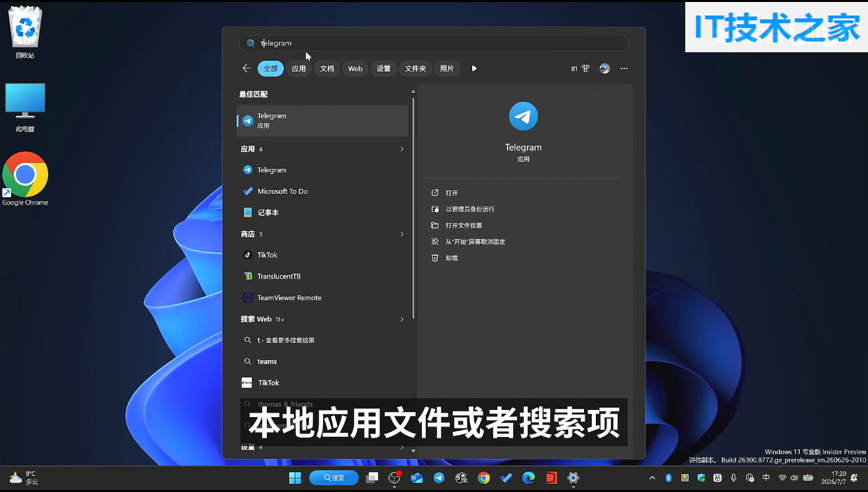868x492 pixels.
Task: Open Microsoft To Do search result
Action: pyautogui.click(x=322, y=191)
